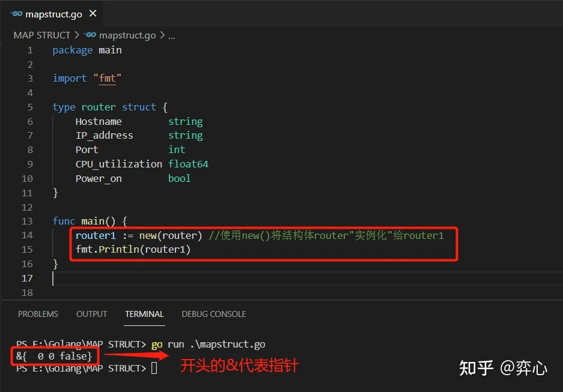
Task: Select the mapstruct.go editor tab
Action: click(x=52, y=14)
